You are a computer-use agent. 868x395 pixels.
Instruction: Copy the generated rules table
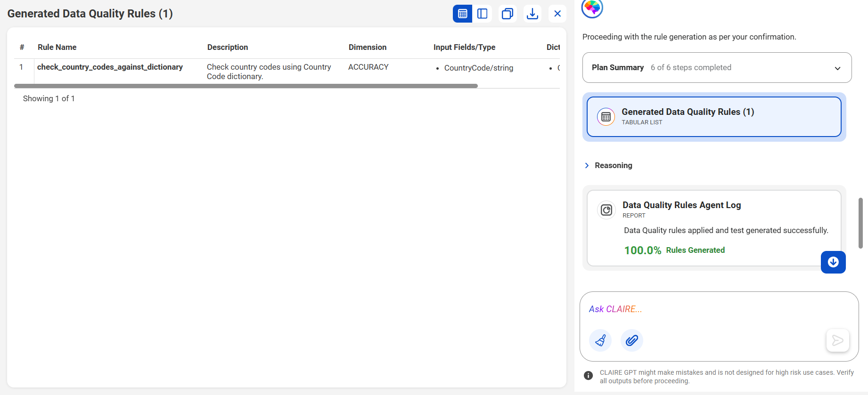pyautogui.click(x=508, y=14)
